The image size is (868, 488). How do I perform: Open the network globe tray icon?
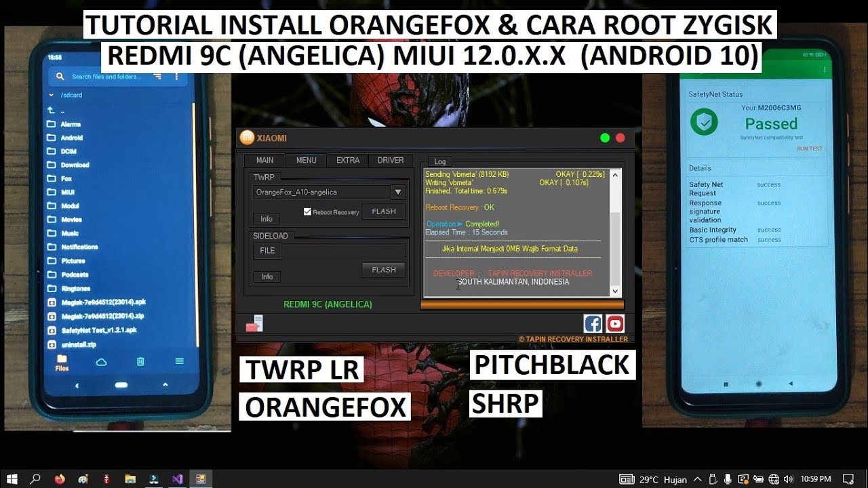tap(774, 479)
